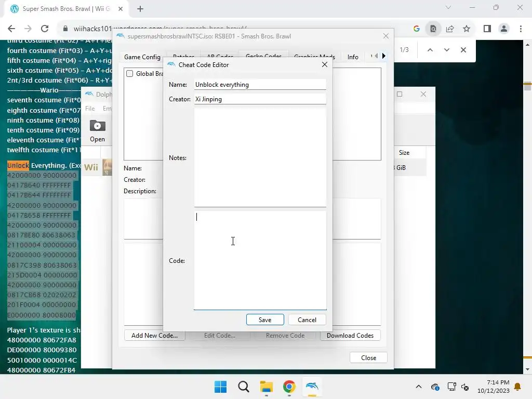Close properties window with X icon

pos(386,36)
